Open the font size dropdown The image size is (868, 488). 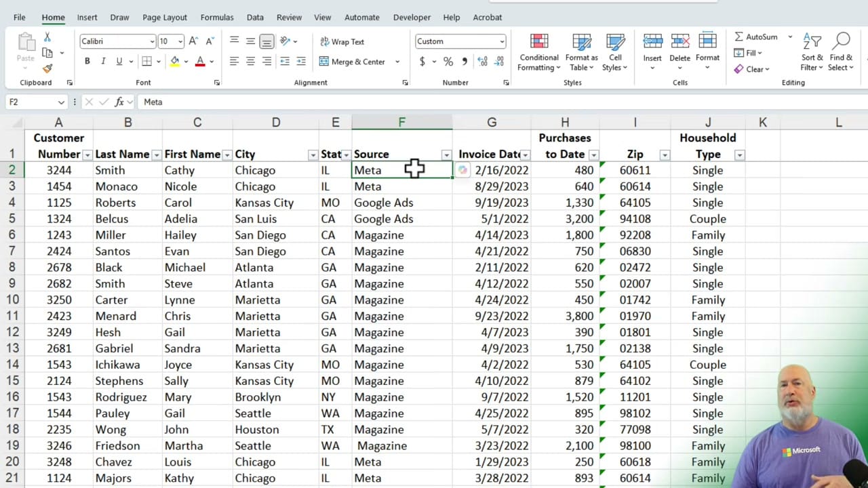click(x=180, y=41)
